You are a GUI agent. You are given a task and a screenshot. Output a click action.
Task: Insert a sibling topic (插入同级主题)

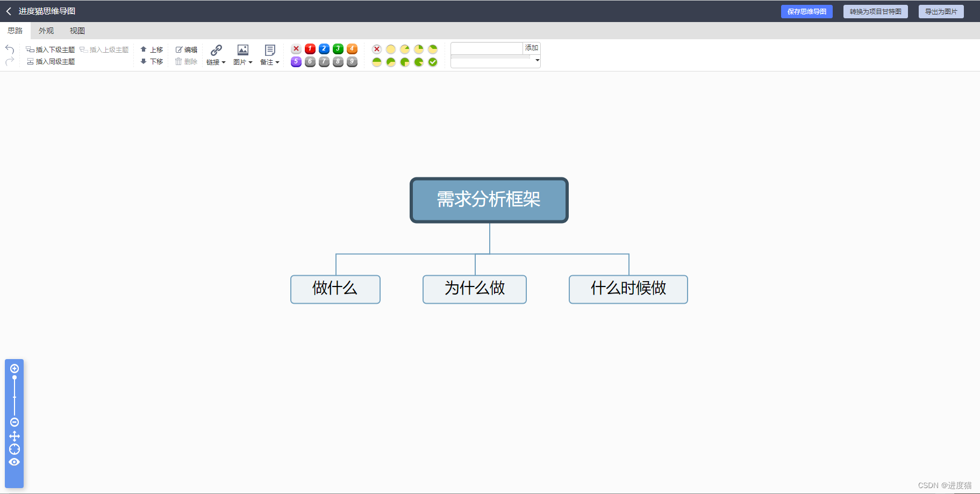(x=51, y=62)
